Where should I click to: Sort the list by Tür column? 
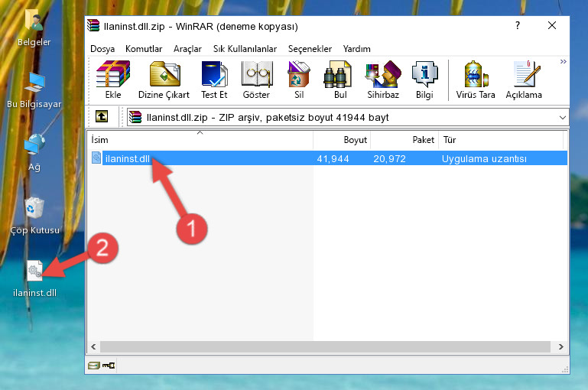[501, 140]
